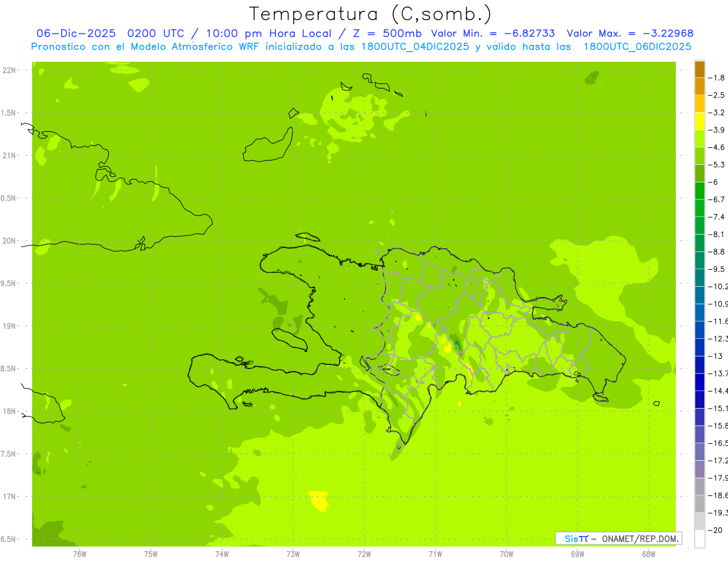Click the "22N" latitude label

[x=10, y=70]
